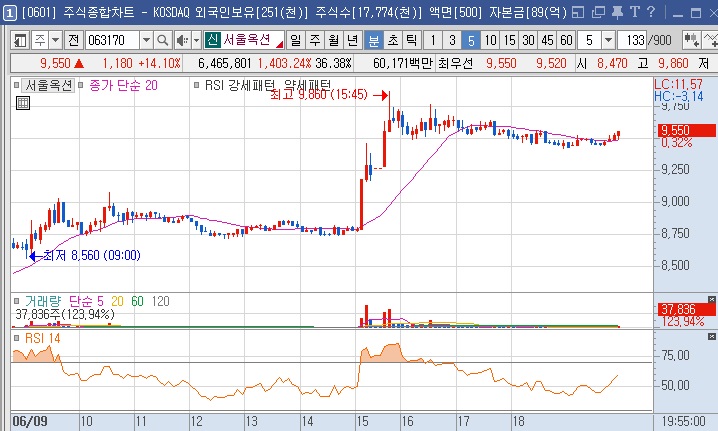Switch to minute chart with 분 toggle

pos(374,40)
